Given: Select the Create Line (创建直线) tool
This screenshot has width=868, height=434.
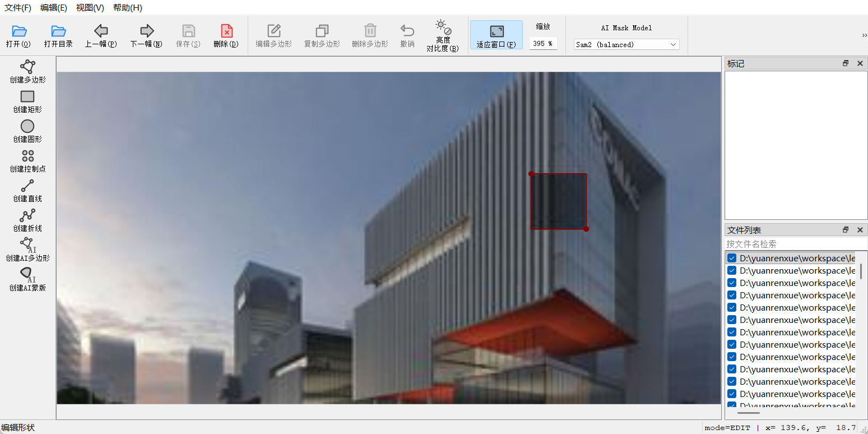Looking at the screenshot, I should click(x=27, y=190).
